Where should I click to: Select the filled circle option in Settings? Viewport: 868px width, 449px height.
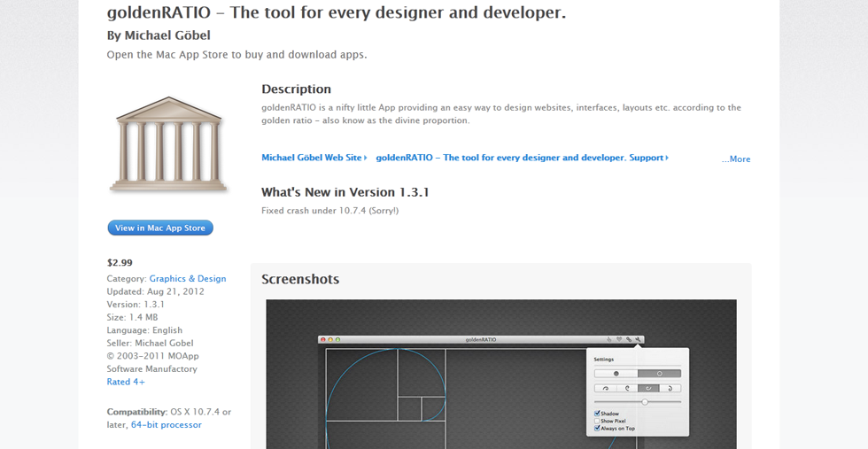click(616, 374)
